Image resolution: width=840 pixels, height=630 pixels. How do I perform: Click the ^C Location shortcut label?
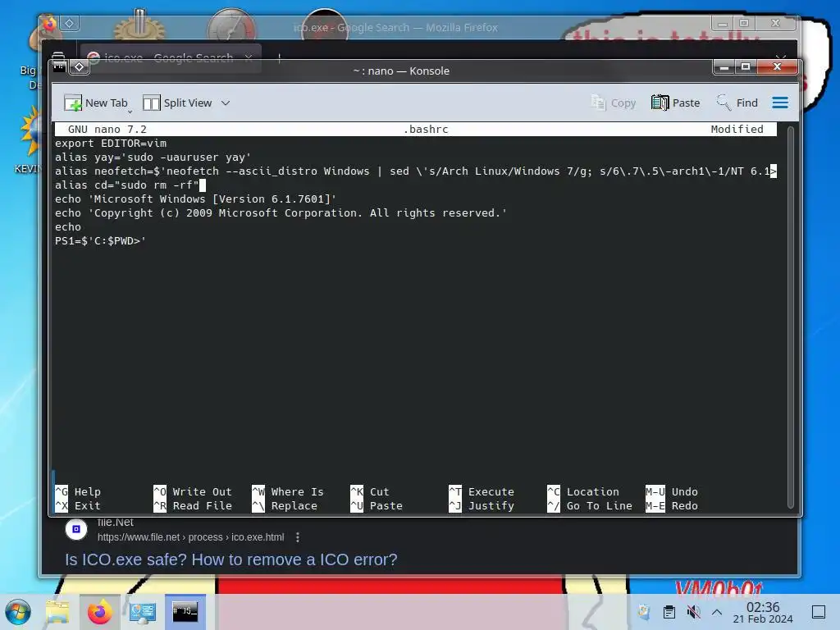coord(583,492)
